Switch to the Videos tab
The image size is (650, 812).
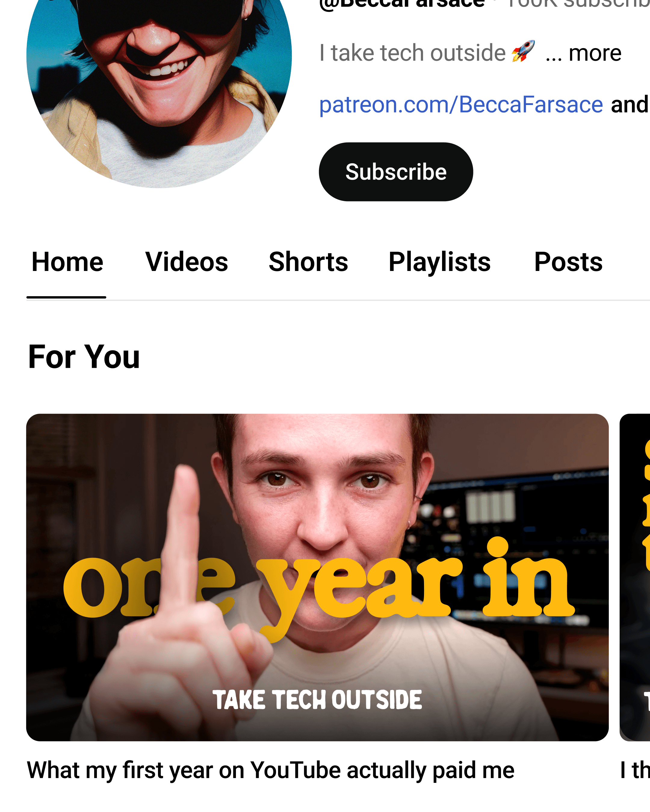187,262
